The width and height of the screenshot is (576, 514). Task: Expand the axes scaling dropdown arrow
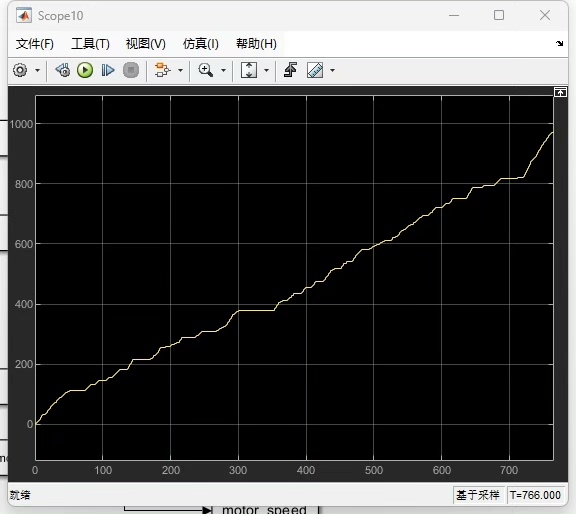click(x=266, y=70)
